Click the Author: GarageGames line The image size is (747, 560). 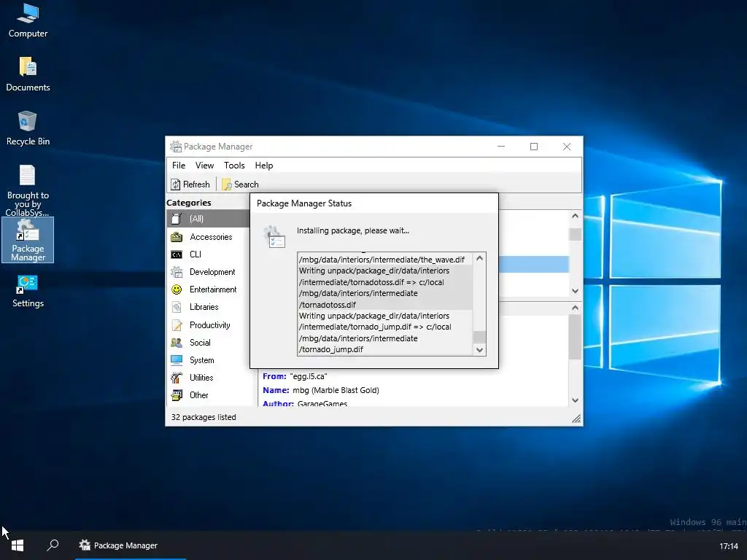pyautogui.click(x=305, y=403)
